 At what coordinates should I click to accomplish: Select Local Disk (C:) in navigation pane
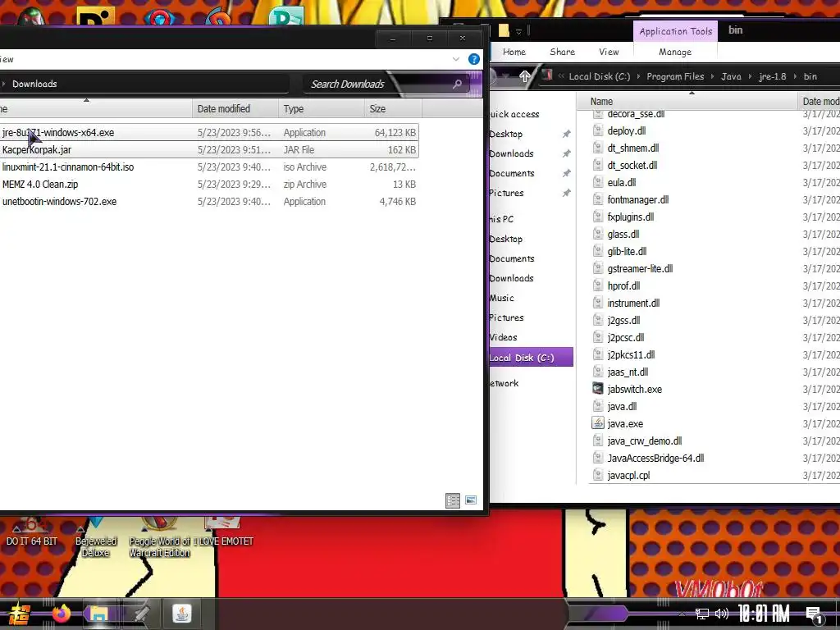pyautogui.click(x=531, y=358)
